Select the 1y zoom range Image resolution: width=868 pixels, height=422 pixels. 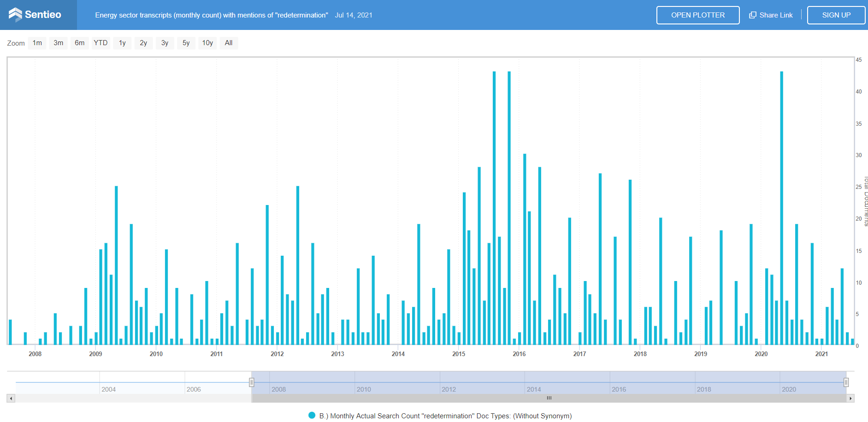point(122,43)
